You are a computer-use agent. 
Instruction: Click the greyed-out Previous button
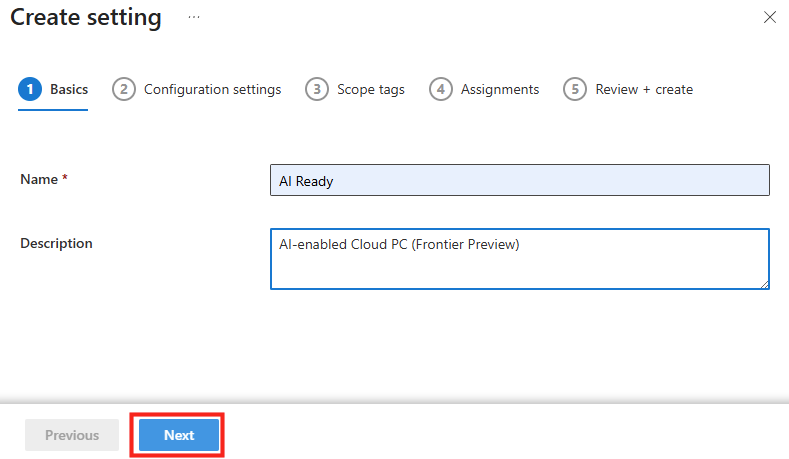(72, 435)
